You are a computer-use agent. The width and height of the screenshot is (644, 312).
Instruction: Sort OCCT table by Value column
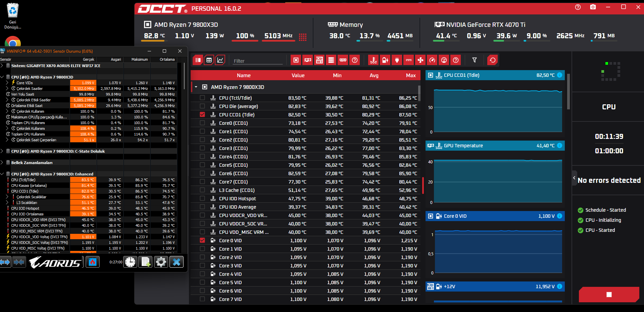tap(298, 75)
